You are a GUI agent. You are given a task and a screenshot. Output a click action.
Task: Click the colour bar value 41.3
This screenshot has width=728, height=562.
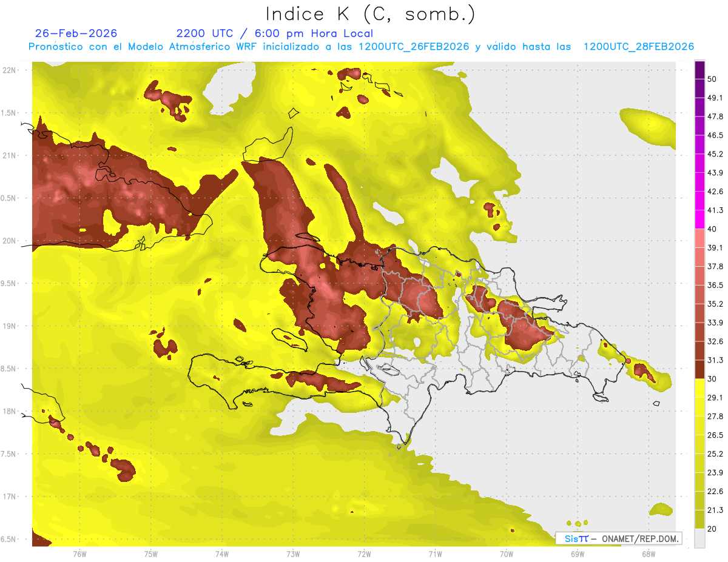(716, 210)
